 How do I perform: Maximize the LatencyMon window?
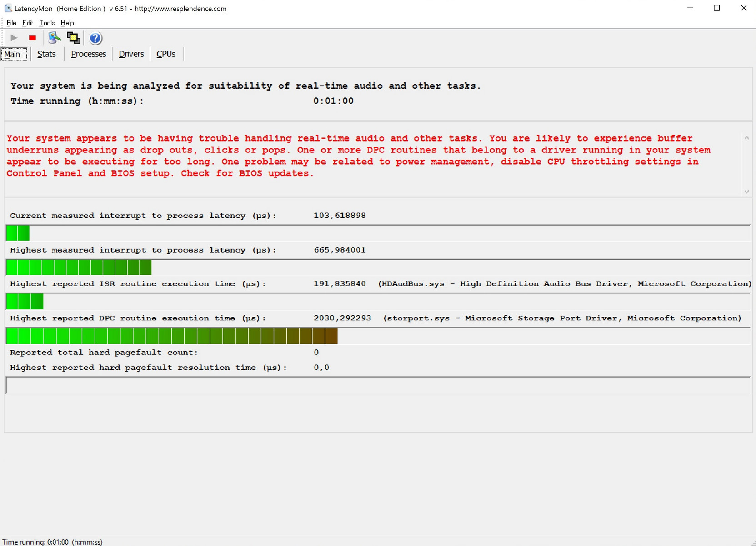click(716, 8)
